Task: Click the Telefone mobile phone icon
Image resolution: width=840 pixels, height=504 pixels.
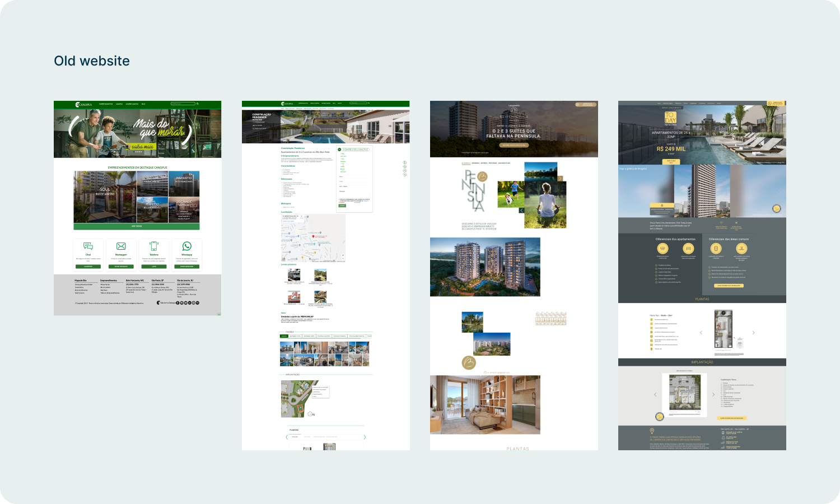Action: tap(153, 246)
